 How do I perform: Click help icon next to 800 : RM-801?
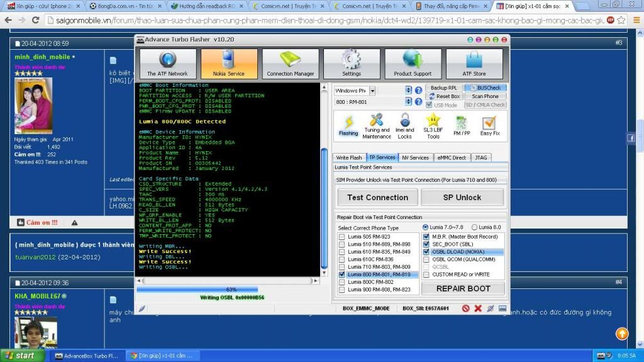point(418,101)
